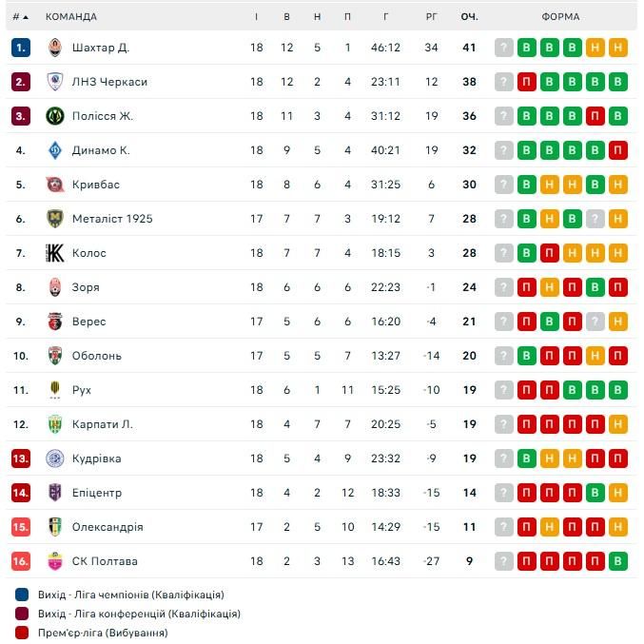The height and width of the screenshot is (644, 644).
Task: Open Оболонь team page link
Action: click(97, 356)
